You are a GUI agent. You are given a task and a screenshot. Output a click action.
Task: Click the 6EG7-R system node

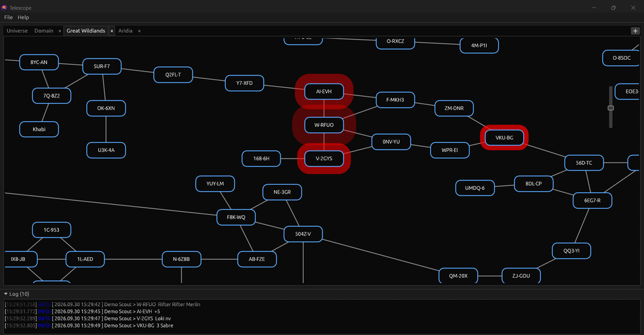[x=592, y=200]
